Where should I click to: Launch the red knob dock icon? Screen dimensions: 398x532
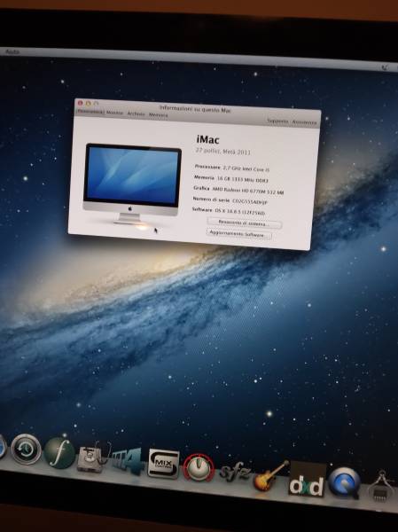pos(199,467)
